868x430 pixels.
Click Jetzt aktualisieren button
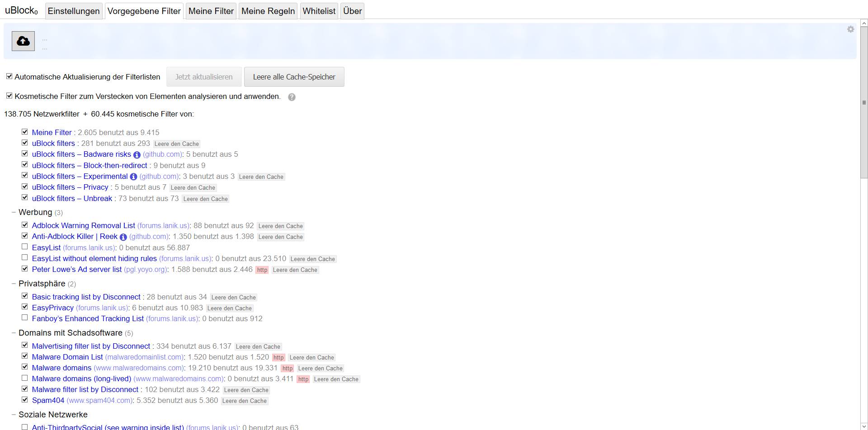[204, 77]
